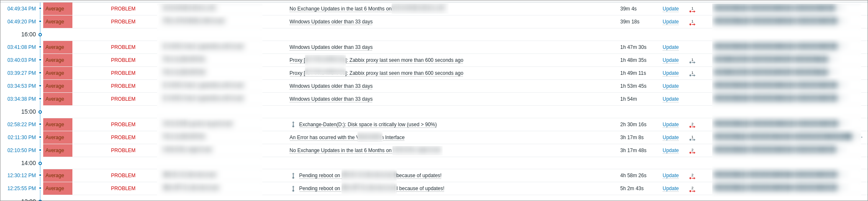Open actions icon for the 39m 18s problem
The width and height of the screenshot is (868, 201).
[x=692, y=23]
